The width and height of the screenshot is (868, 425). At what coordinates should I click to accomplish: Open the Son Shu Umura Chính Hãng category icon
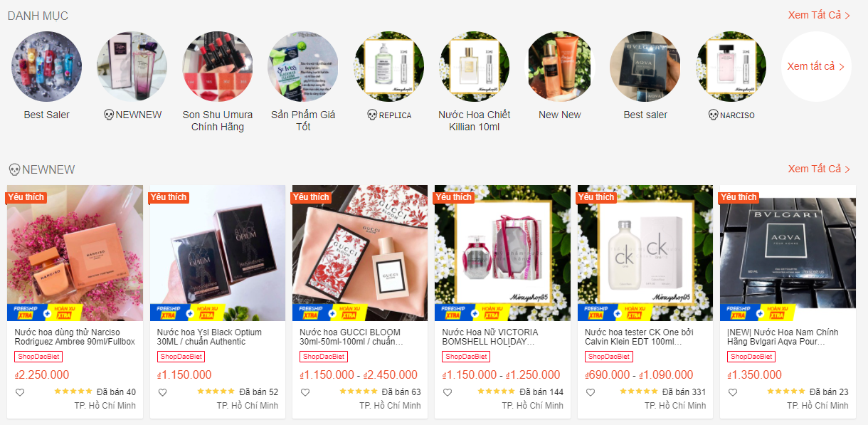tap(218, 66)
